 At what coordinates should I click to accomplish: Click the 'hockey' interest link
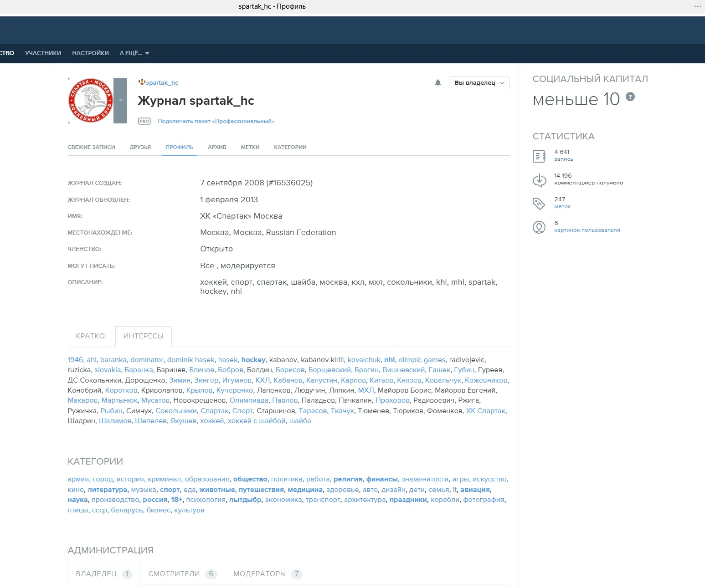coord(253,360)
